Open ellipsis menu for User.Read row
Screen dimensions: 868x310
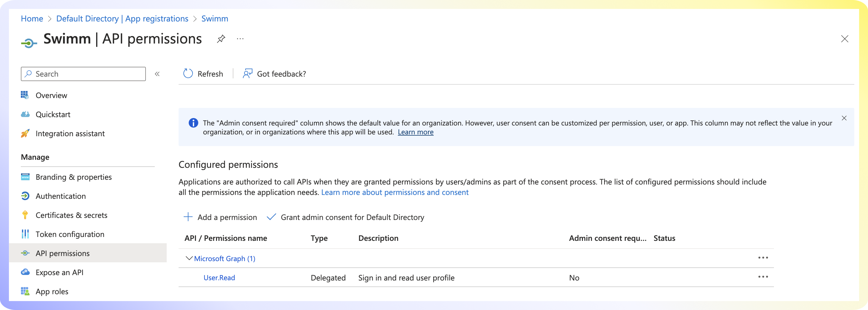[x=763, y=277]
